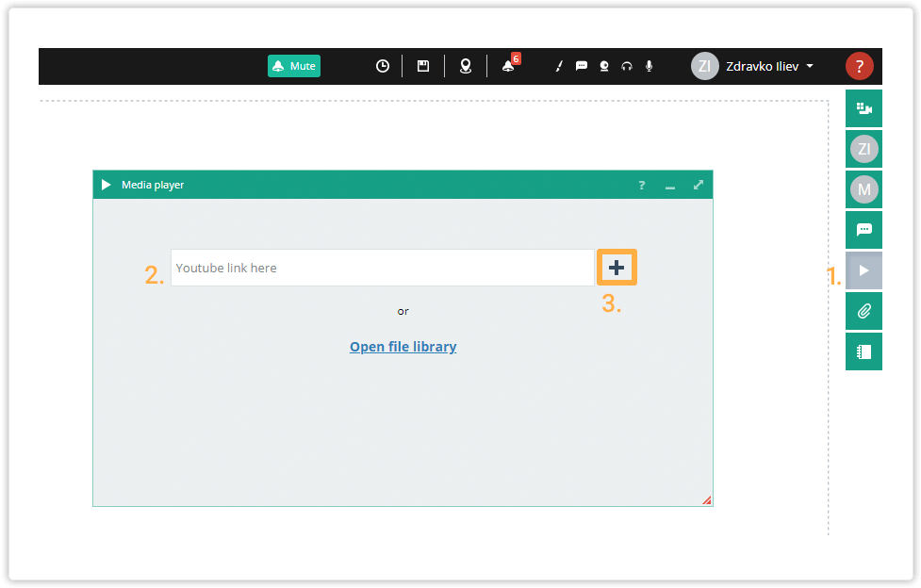Click the Mute button in top bar

(x=294, y=66)
